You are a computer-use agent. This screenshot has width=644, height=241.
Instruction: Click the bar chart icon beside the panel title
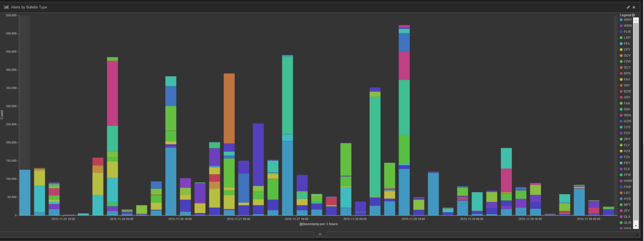[6, 7]
